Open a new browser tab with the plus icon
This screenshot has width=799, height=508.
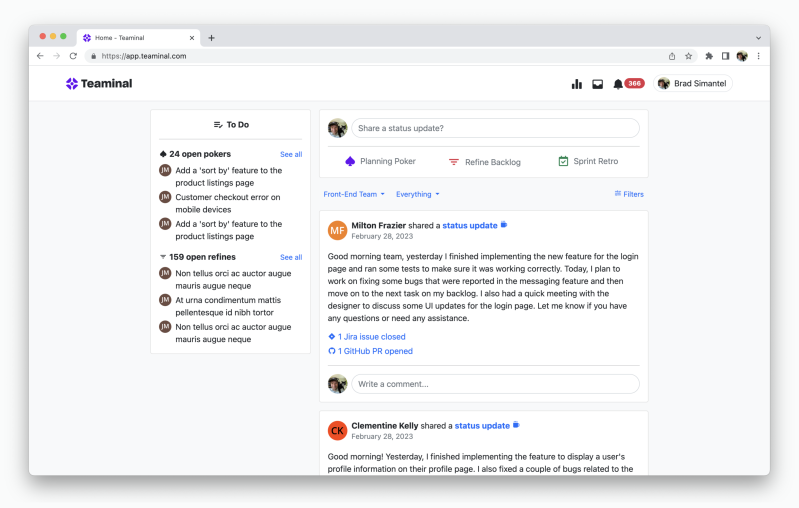point(211,38)
